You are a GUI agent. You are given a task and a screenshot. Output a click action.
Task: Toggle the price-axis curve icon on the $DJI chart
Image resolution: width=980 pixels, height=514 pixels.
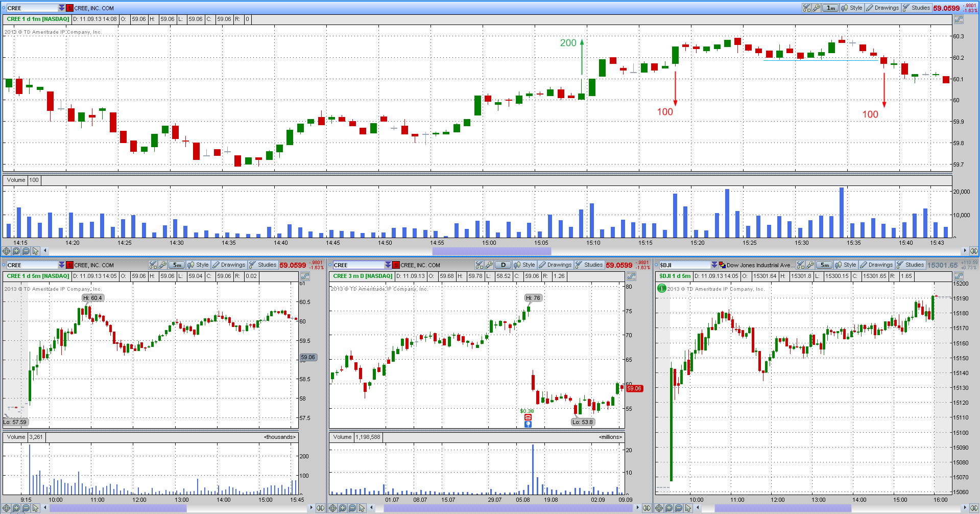[959, 276]
